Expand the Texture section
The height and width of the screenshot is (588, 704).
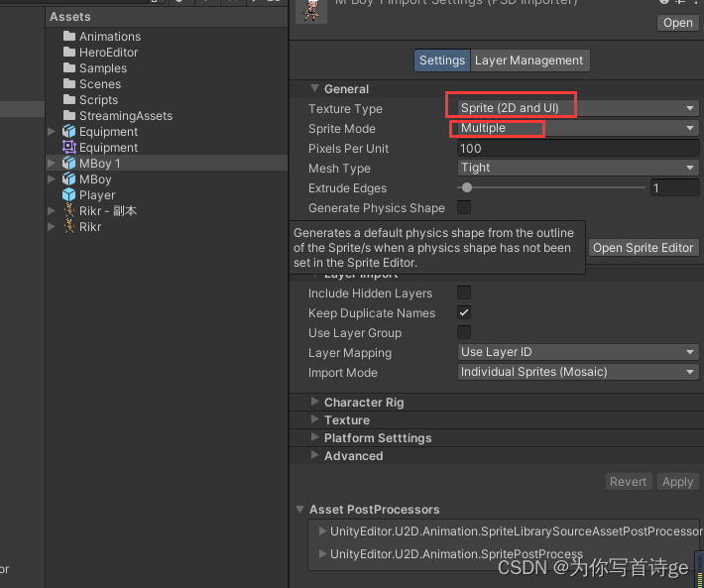(x=314, y=419)
